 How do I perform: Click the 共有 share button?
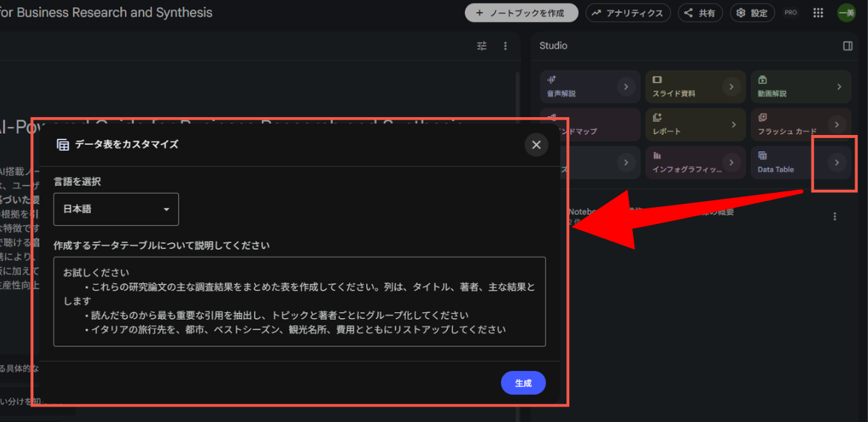tap(700, 13)
